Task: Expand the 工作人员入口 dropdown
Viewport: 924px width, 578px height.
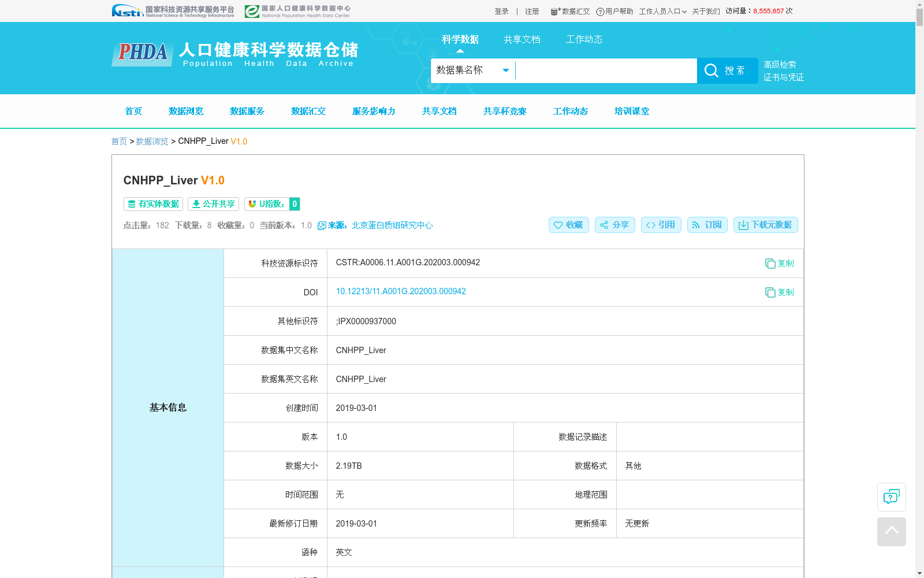Action: pos(662,12)
